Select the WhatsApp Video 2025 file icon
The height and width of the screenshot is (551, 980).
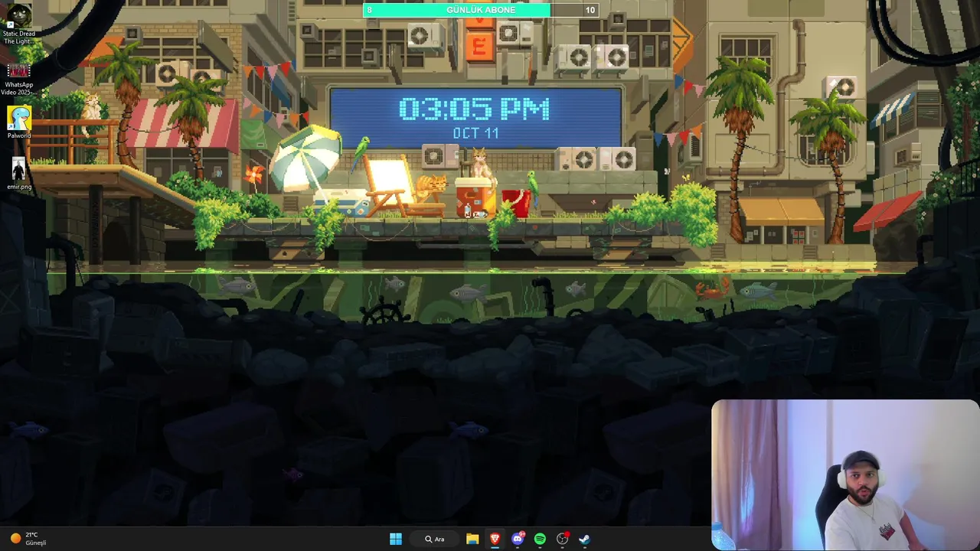[18, 80]
